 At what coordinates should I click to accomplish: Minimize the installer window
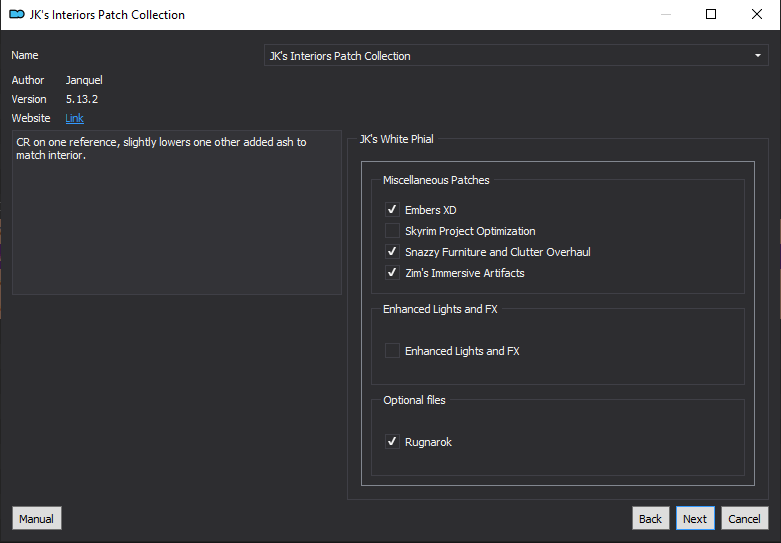tap(665, 14)
